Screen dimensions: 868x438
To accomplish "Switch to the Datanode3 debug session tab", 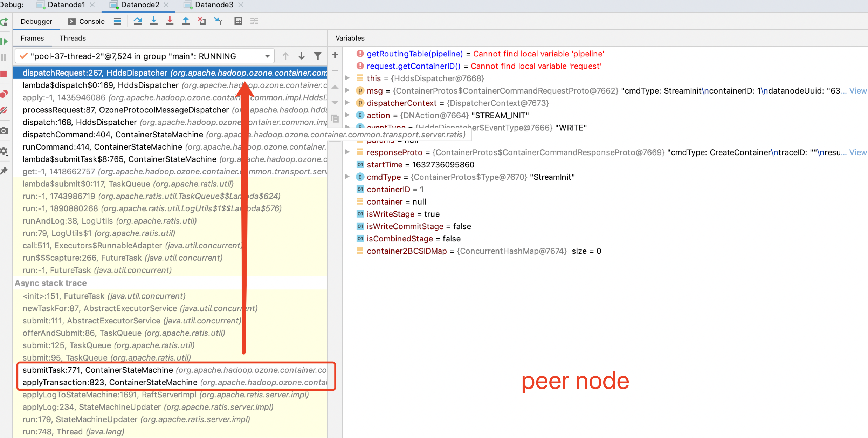I will click(214, 5).
